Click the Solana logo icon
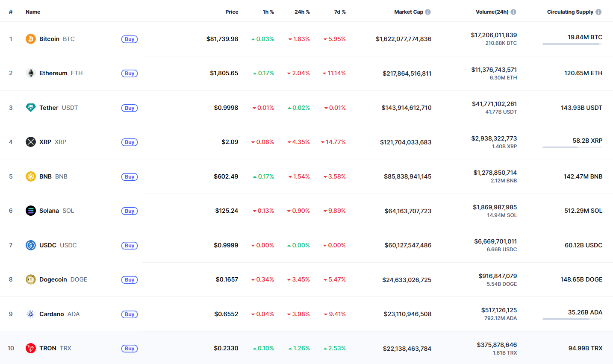Viewport: 613px width, 364px height. 31,211
